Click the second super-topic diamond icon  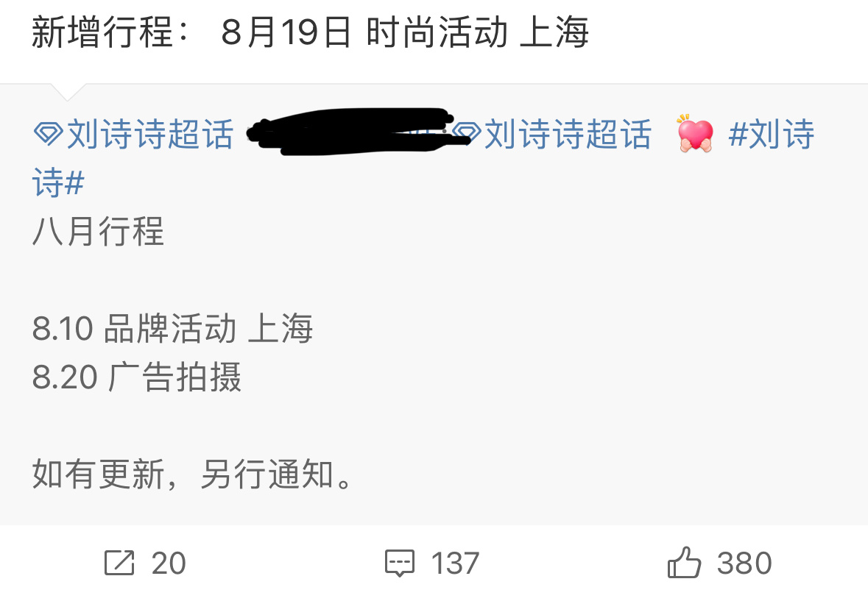[x=466, y=133]
